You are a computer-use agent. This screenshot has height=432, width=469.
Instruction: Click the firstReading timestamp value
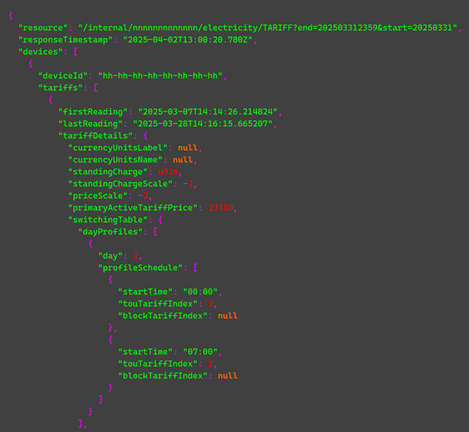[208, 112]
